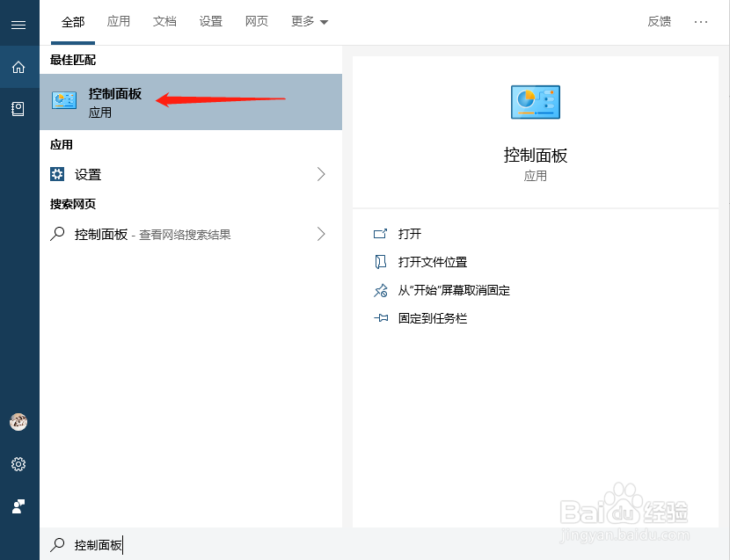The image size is (730, 560).
Task: Click the 控制面板 title in preview pane
Action: pyautogui.click(x=536, y=156)
